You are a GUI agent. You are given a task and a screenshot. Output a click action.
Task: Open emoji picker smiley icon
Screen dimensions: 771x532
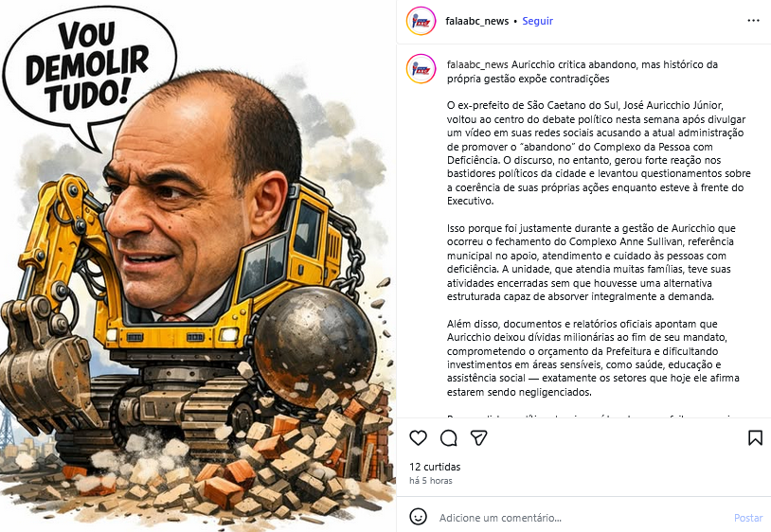[x=418, y=517]
